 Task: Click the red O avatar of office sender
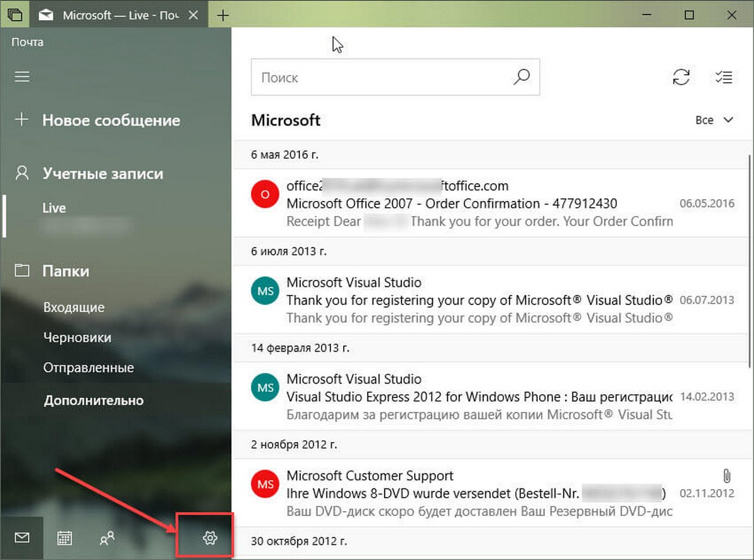(265, 195)
